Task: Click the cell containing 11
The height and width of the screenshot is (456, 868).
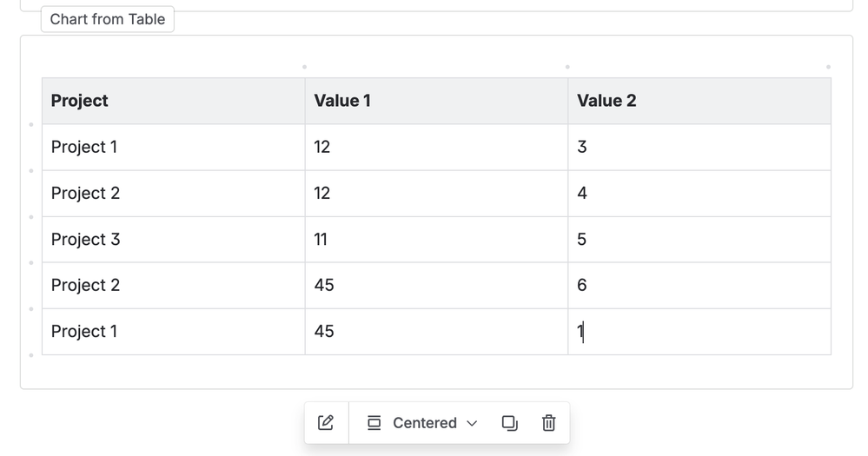Action: coord(436,239)
